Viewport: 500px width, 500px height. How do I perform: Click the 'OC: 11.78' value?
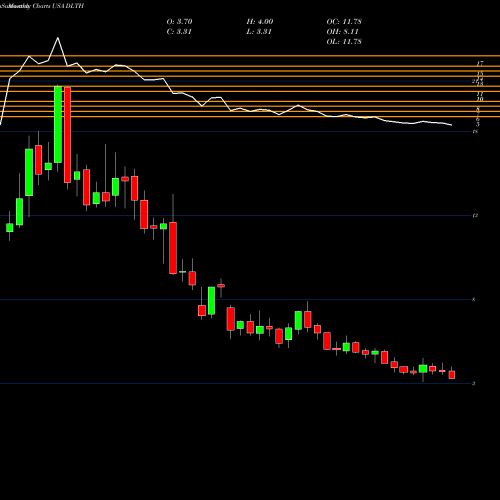click(344, 22)
